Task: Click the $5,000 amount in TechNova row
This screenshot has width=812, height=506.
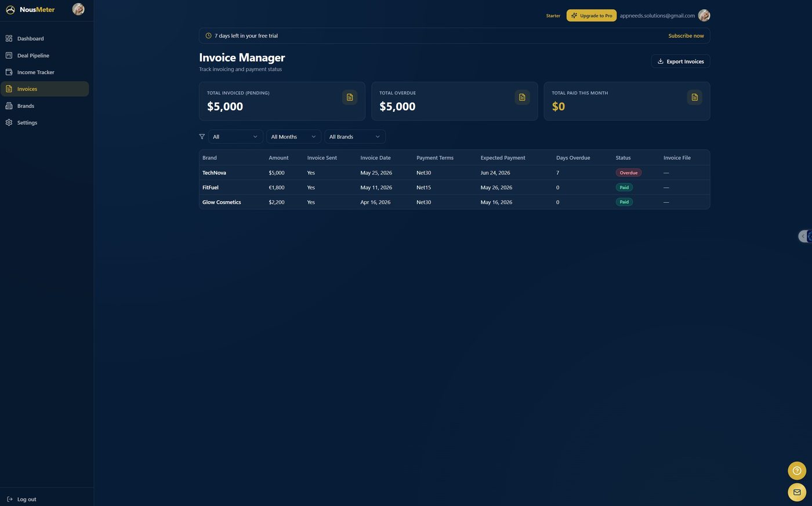Action: pos(277,173)
